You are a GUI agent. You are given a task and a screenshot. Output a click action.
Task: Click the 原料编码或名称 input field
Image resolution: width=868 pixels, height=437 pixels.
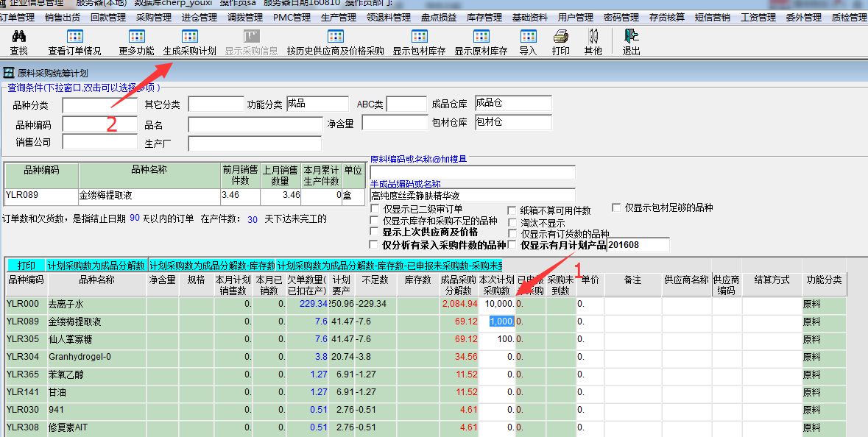click(x=473, y=172)
